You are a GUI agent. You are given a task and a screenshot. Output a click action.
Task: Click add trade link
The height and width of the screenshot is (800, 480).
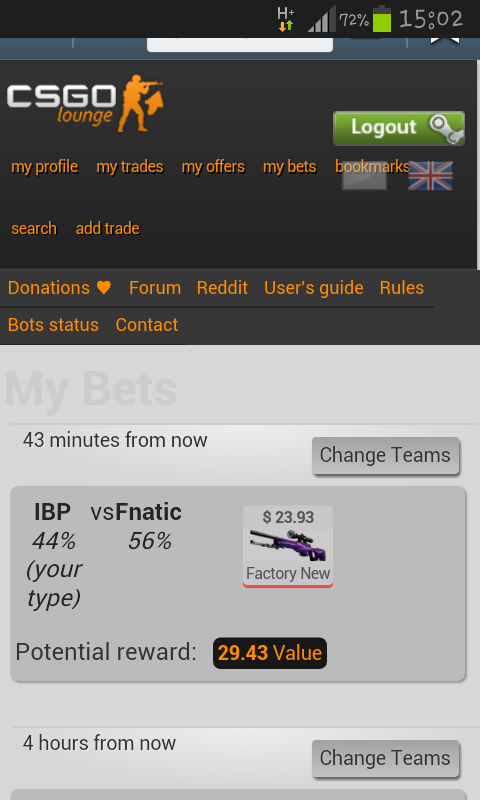[108, 228]
